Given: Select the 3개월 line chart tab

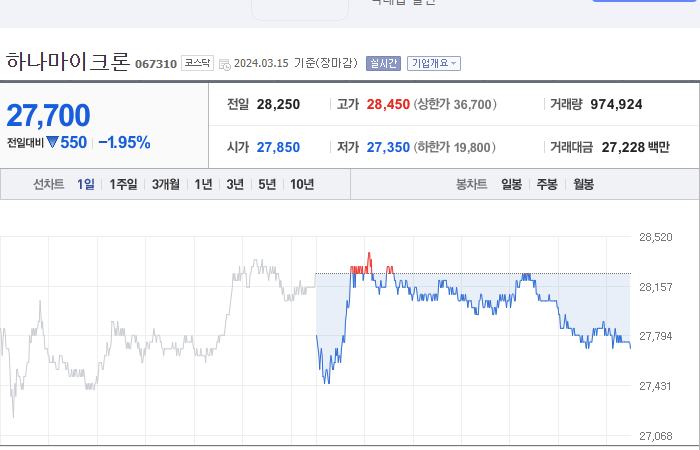Looking at the screenshot, I should [x=166, y=184].
